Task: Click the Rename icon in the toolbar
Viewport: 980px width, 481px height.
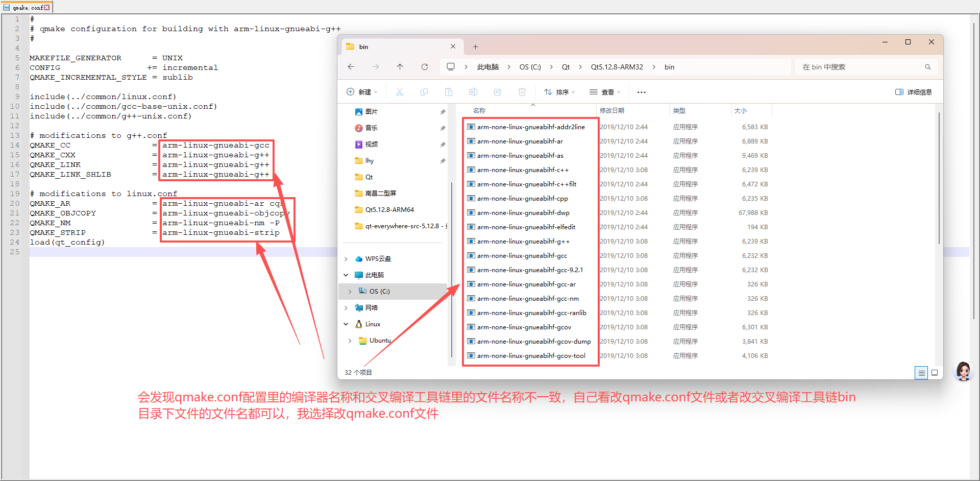Action: click(x=473, y=92)
